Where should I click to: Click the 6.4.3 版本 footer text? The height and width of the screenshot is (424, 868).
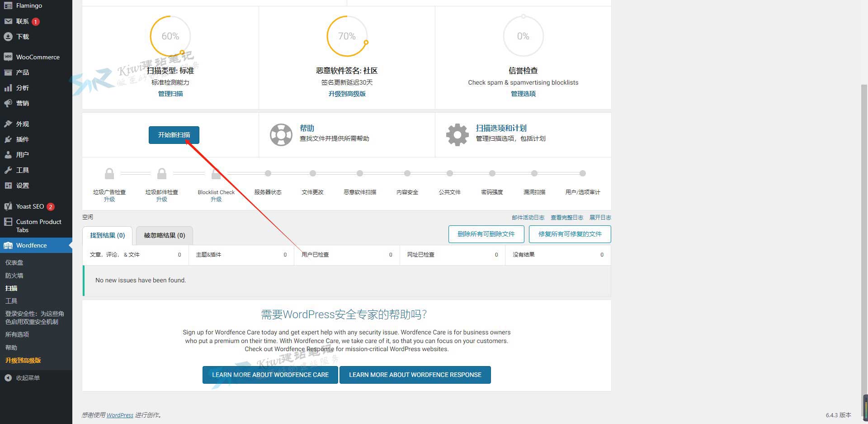(x=838, y=415)
